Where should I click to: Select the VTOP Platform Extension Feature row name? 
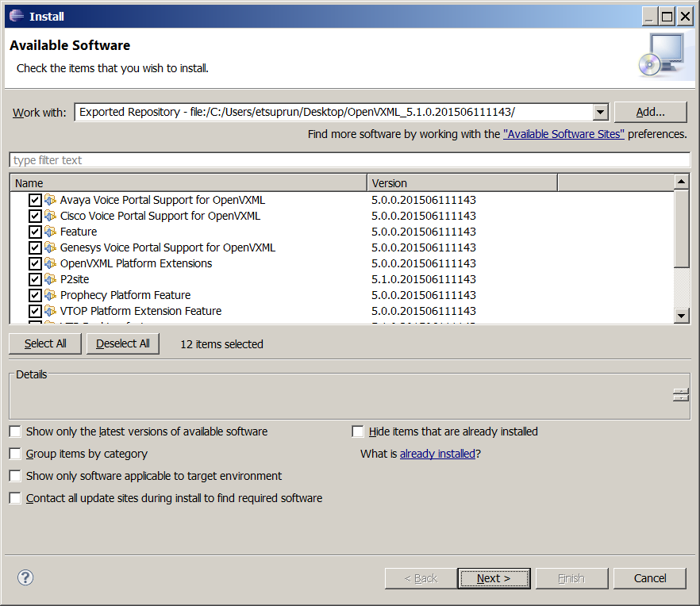coord(140,311)
